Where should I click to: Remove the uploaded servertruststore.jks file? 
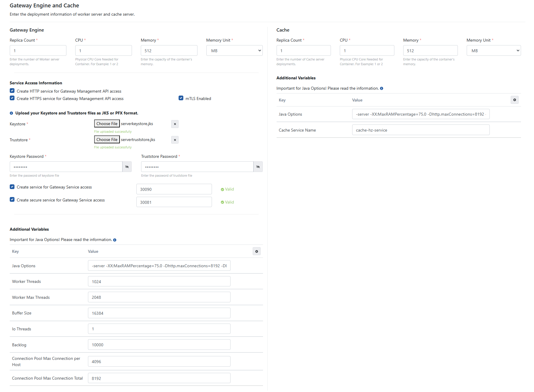(175, 140)
